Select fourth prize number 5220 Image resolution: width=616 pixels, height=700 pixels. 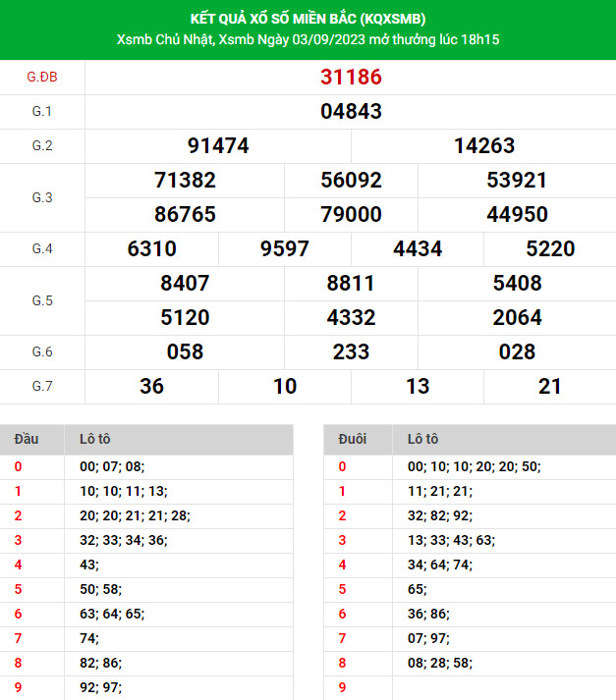point(550,248)
